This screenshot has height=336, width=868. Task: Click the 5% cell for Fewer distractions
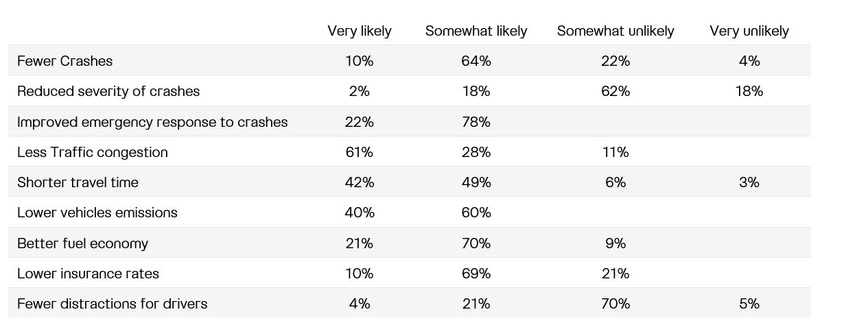[749, 304]
